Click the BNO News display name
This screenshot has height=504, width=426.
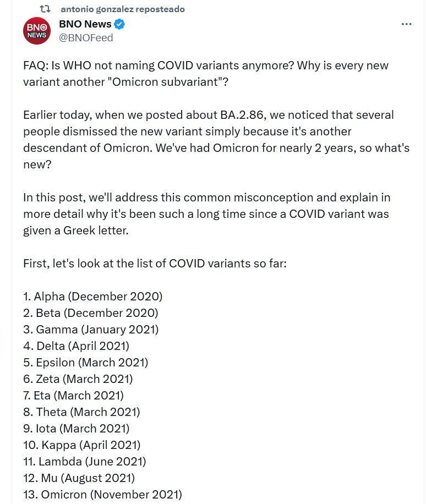[x=85, y=24]
